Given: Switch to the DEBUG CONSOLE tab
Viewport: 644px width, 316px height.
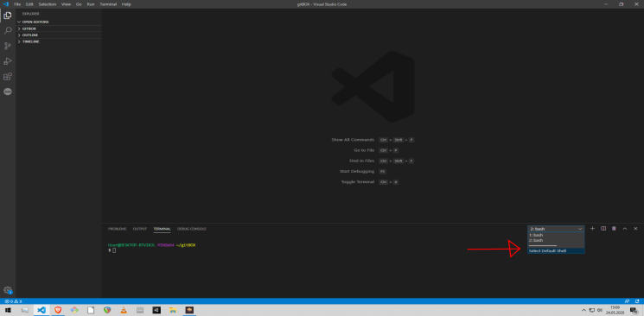Looking at the screenshot, I should 192,229.
